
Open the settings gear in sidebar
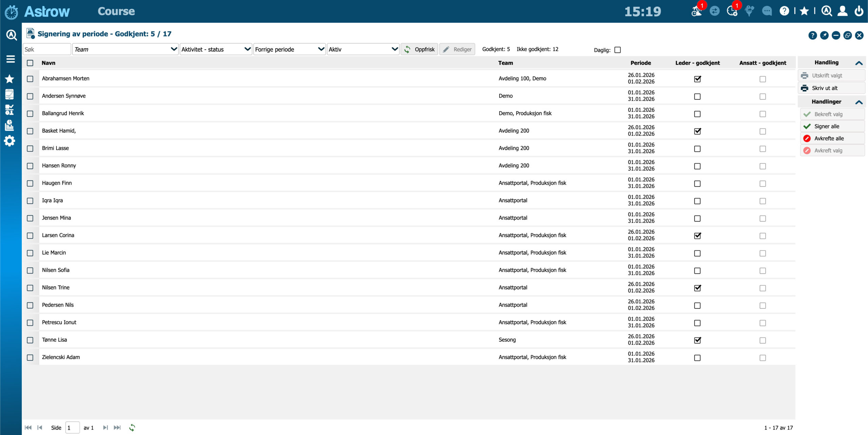point(9,141)
